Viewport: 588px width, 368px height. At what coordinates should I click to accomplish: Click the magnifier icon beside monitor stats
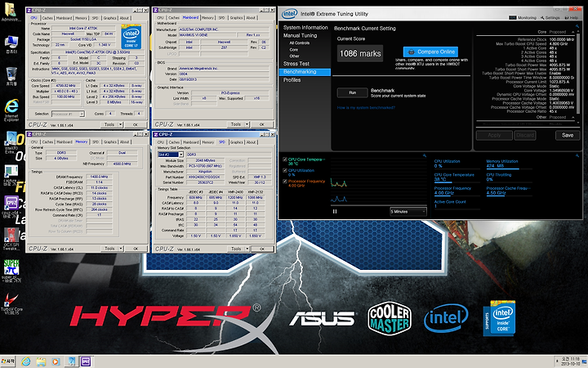coord(577,155)
